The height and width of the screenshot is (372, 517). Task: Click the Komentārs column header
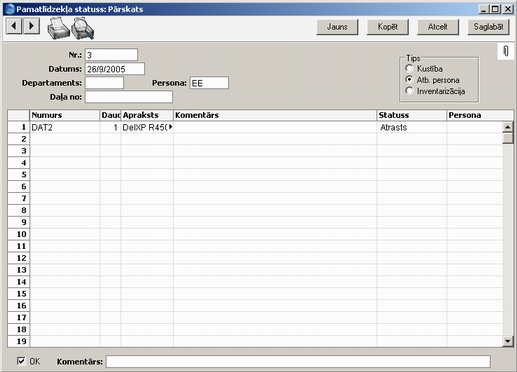[275, 115]
